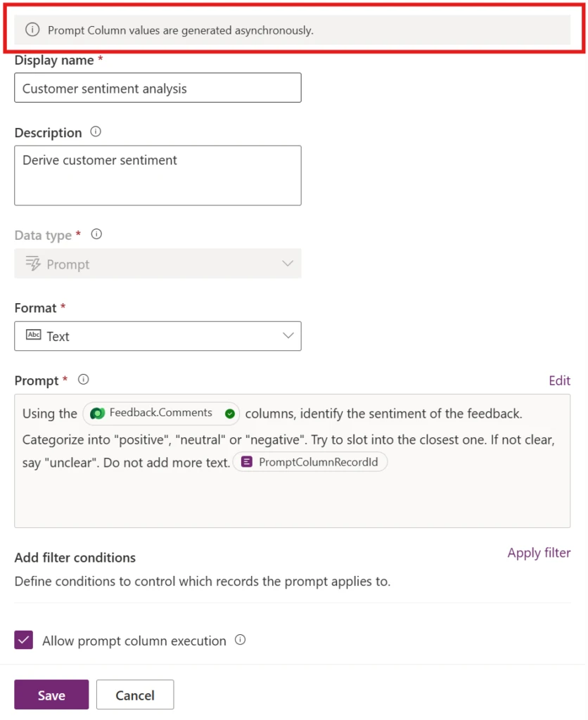Click info icon beside Allow prompt column execution

point(241,640)
